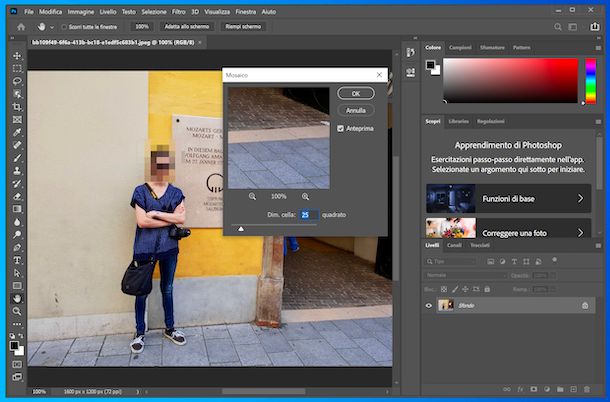Image resolution: width=610 pixels, height=402 pixels.
Task: Click the Sfondo layer lock icon
Action: click(585, 306)
